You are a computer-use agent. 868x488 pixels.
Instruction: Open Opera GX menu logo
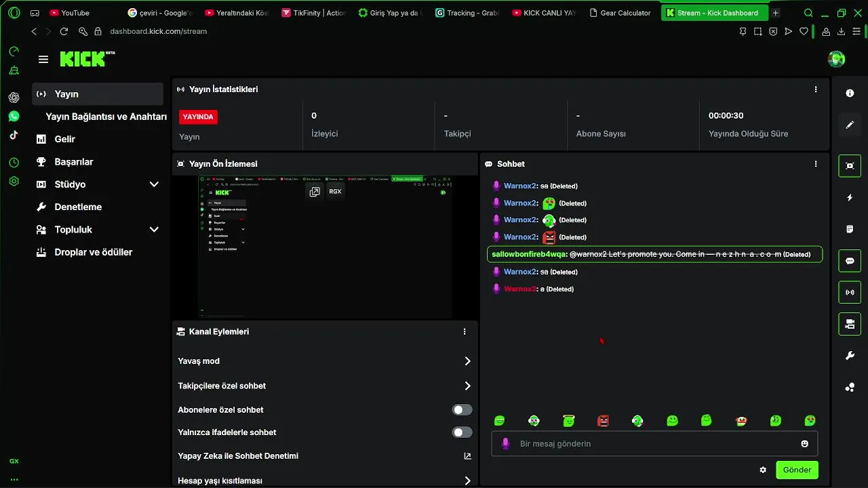pos(14,13)
